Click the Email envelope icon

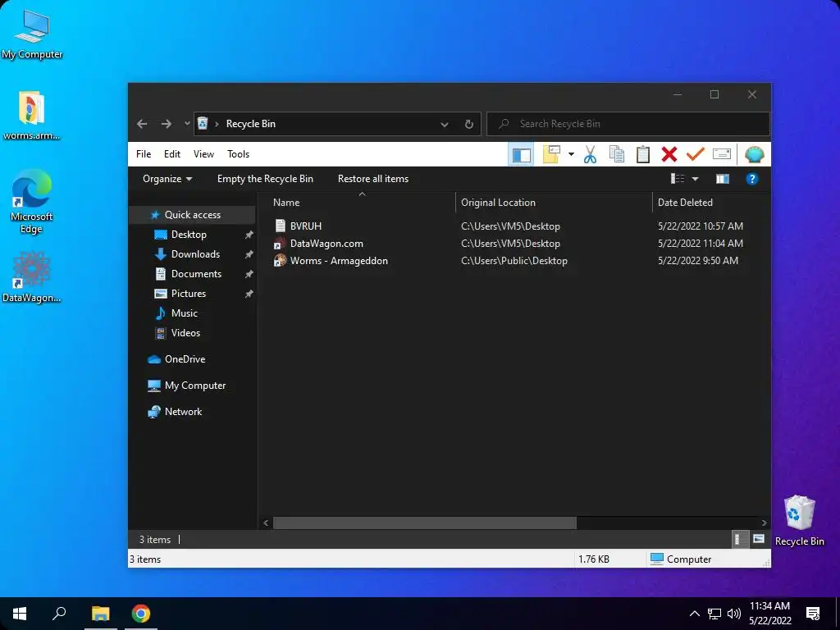point(722,154)
